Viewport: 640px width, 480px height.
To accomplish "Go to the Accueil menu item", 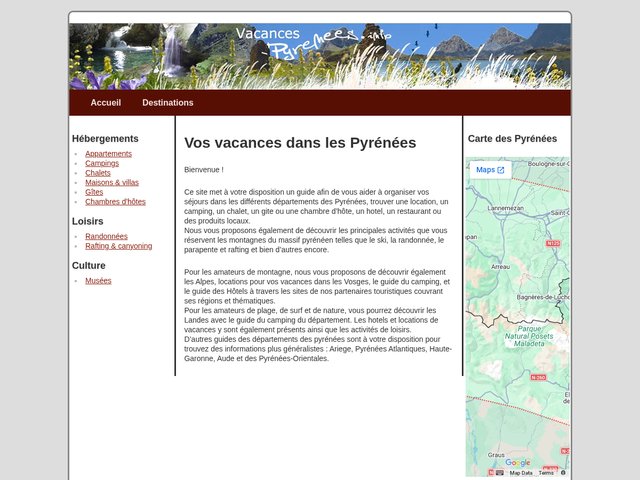I will click(106, 102).
